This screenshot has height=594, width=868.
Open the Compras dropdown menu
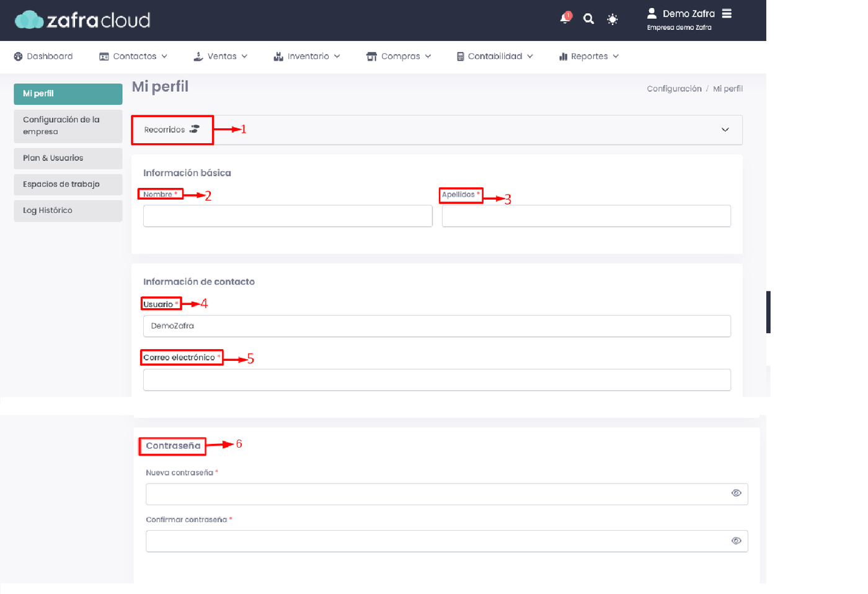coord(399,56)
